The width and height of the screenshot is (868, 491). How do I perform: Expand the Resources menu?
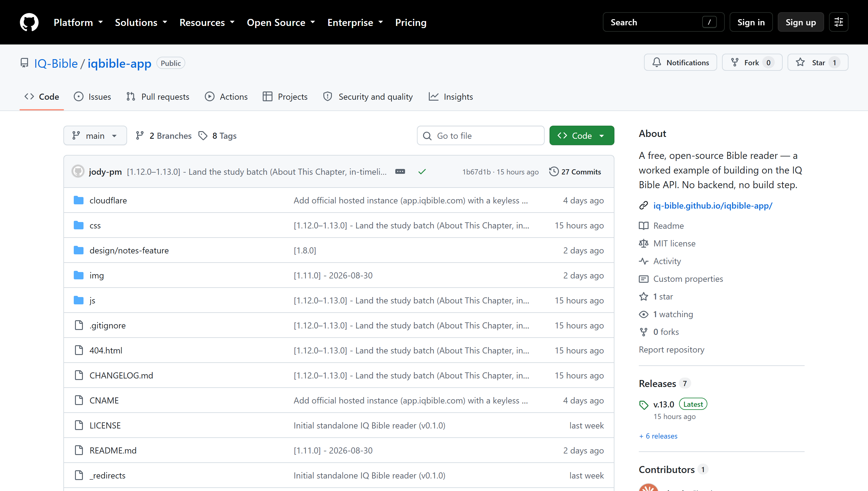[207, 22]
